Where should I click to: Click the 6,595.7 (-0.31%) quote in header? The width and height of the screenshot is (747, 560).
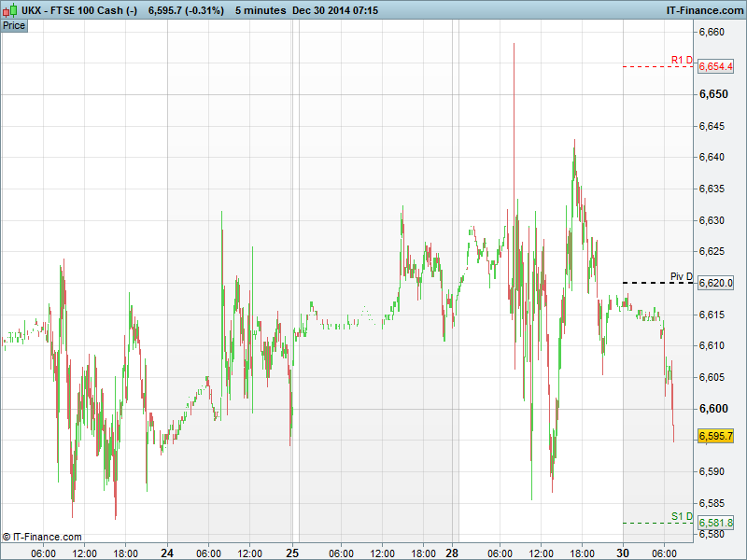185,9
